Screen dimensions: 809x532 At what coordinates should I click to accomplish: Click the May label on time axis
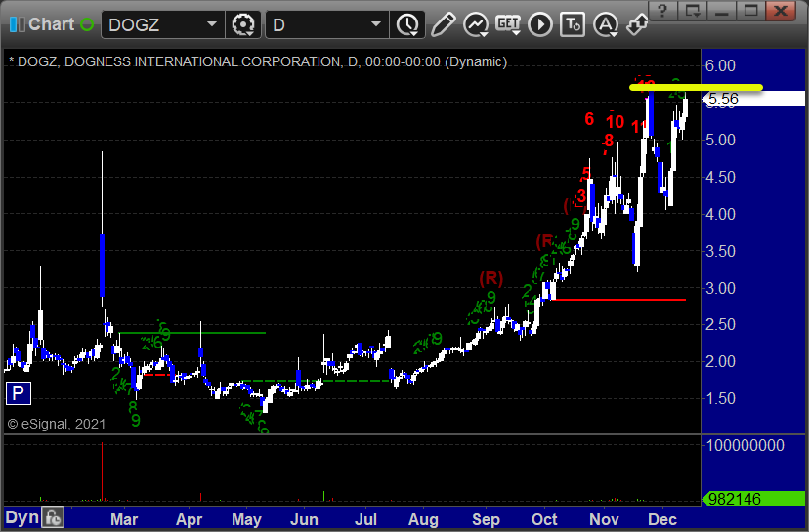click(246, 519)
